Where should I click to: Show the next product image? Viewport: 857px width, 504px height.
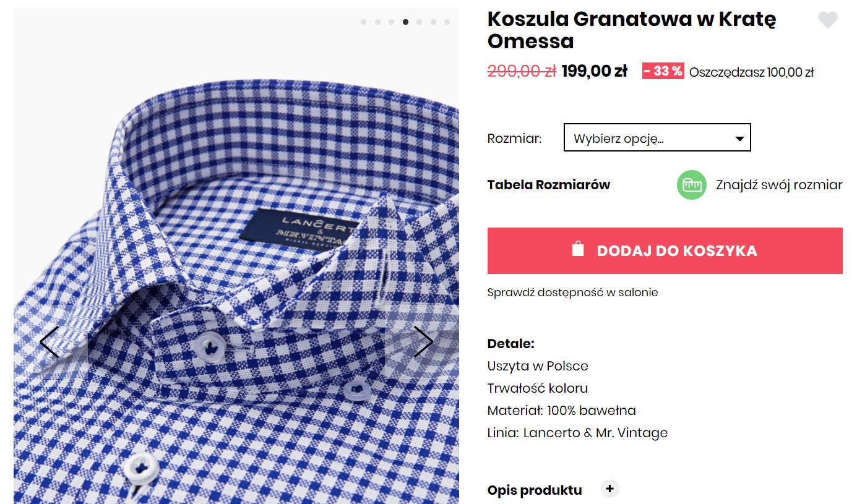(423, 341)
